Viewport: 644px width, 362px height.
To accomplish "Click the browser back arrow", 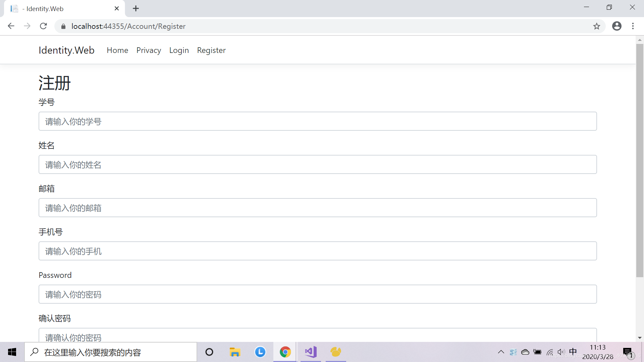I will (11, 26).
